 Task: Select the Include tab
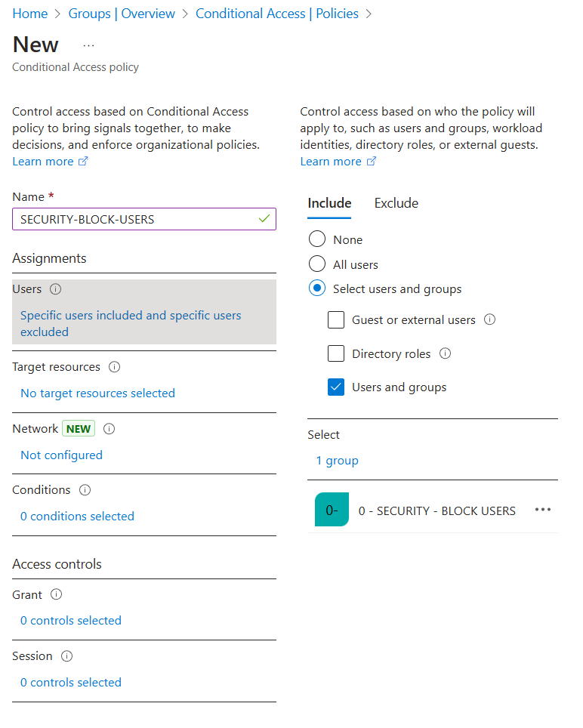coord(329,203)
